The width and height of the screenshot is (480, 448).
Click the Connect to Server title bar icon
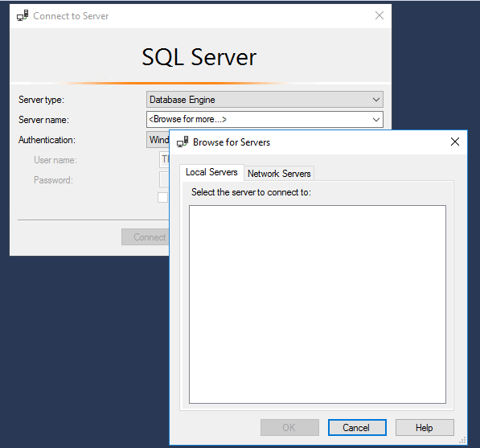(23, 15)
